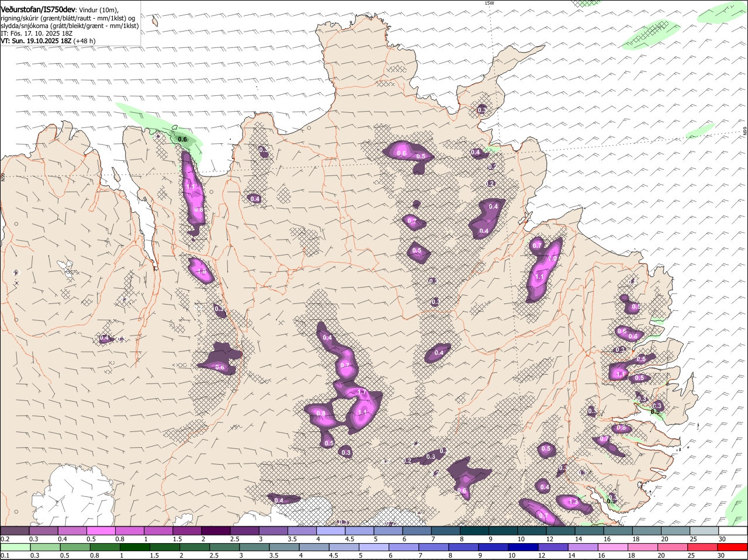Click the white end swatch above 30 on upper scale
The height and width of the screenshot is (560, 748).
coord(733,531)
